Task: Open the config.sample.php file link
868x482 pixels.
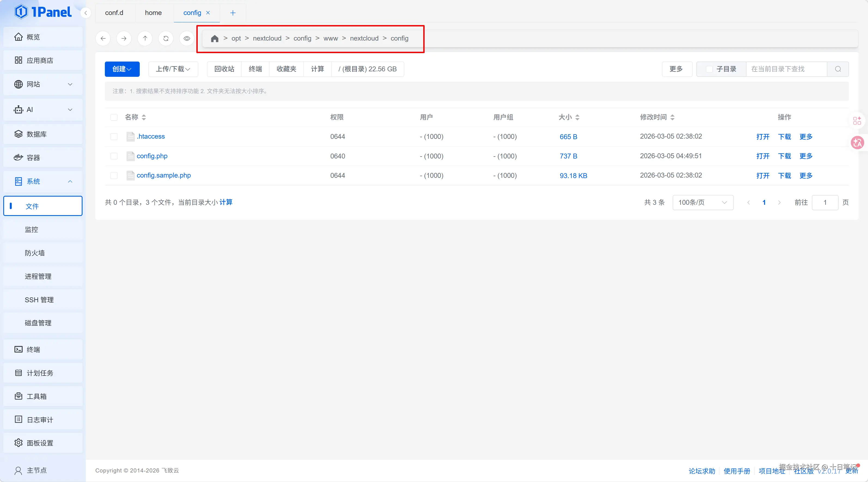Action: [x=163, y=175]
